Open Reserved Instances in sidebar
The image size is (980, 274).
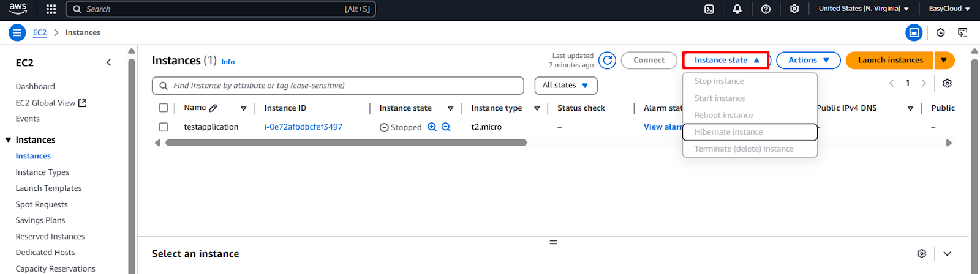coord(50,236)
